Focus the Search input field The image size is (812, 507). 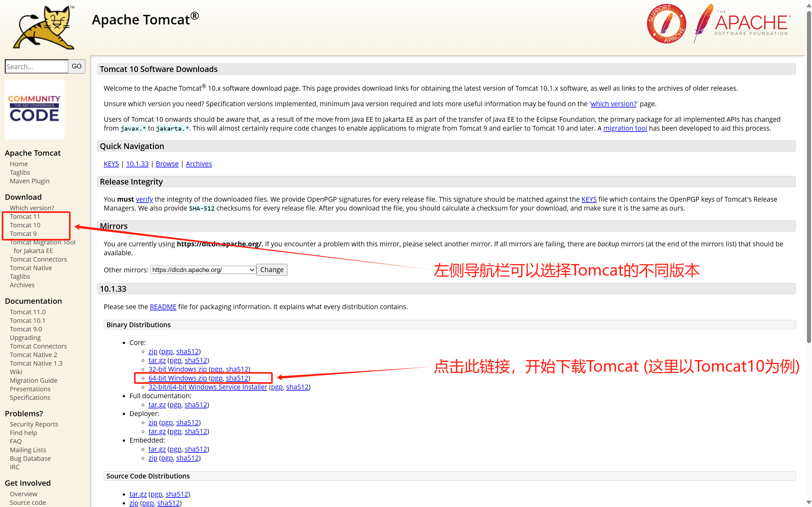(x=36, y=66)
